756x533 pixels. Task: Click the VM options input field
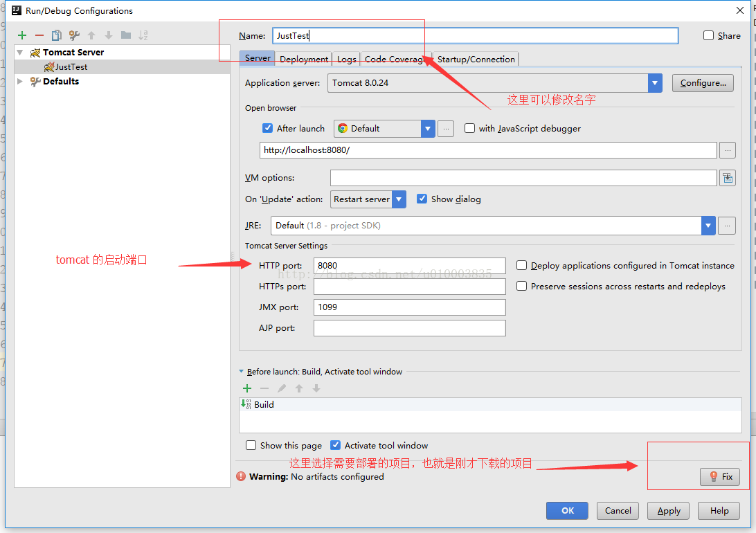coord(523,178)
